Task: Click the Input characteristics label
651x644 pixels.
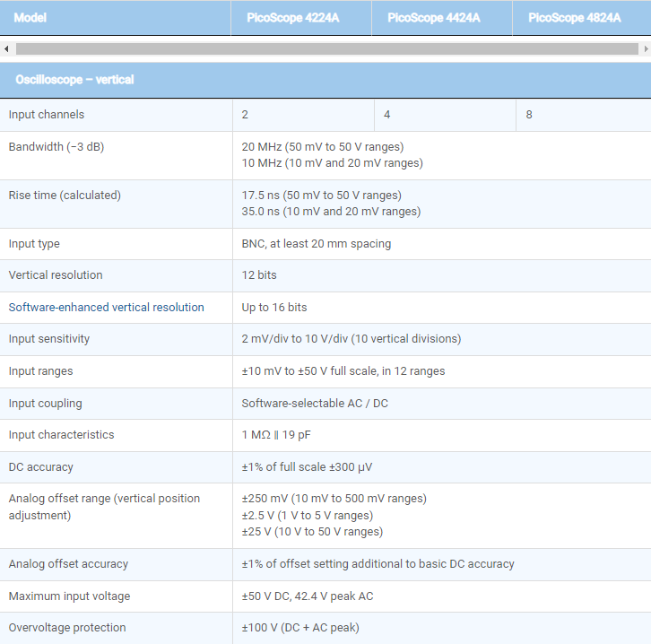Action: point(62,435)
